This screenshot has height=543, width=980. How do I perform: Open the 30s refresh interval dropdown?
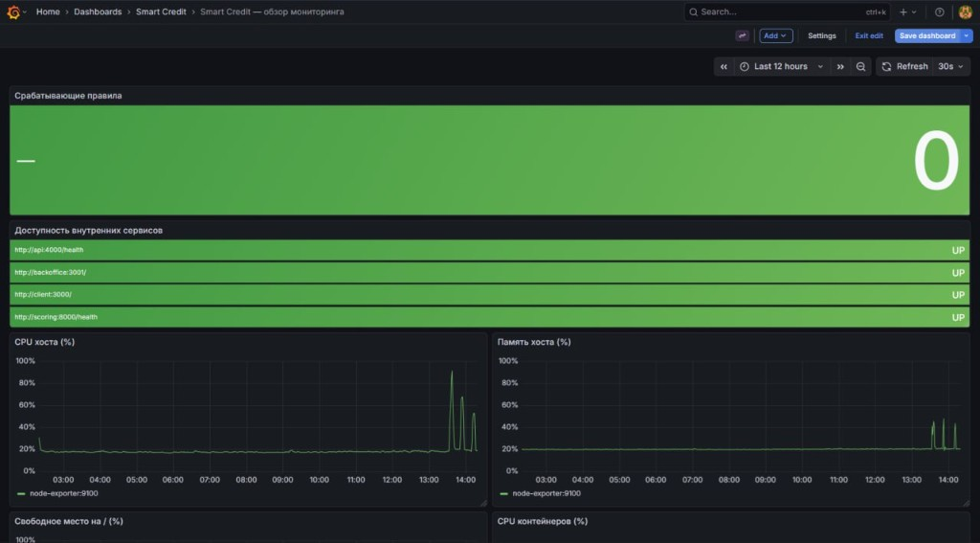(x=950, y=66)
